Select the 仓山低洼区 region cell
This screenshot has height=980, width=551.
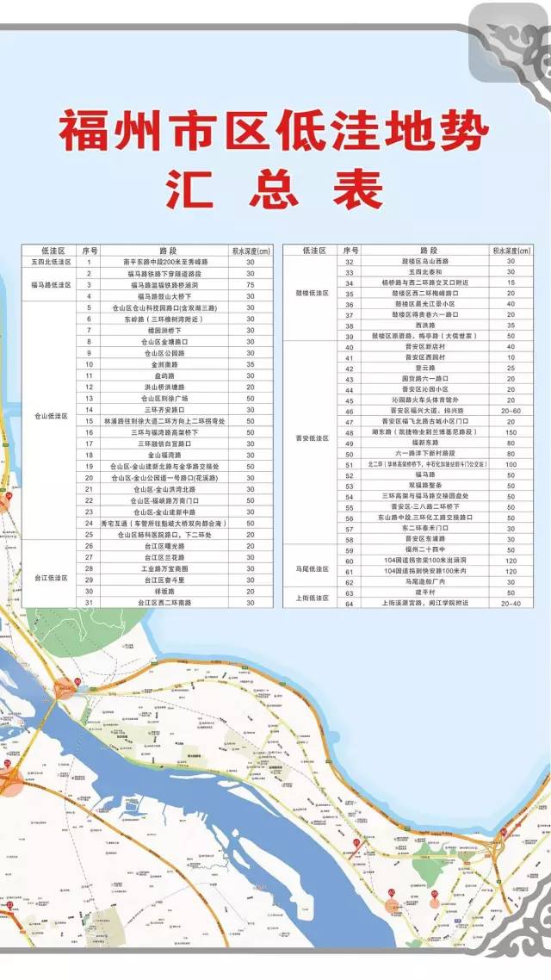tap(50, 416)
